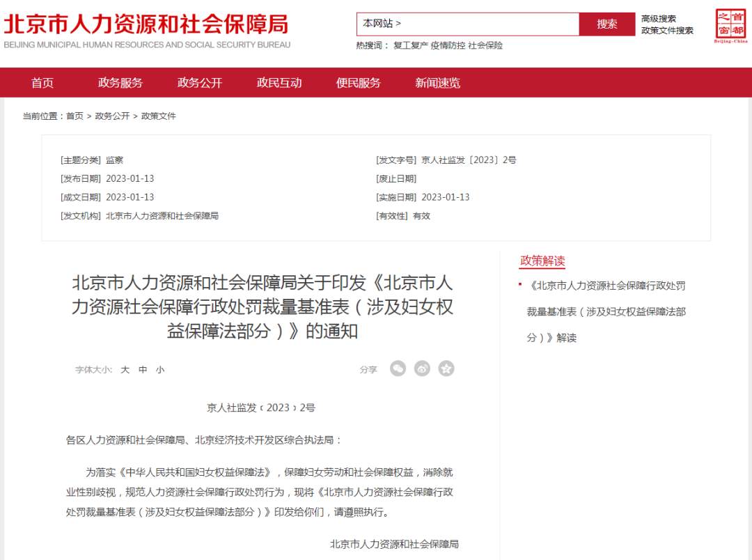Set font size to 小 (small)
The width and height of the screenshot is (752, 560).
(160, 370)
